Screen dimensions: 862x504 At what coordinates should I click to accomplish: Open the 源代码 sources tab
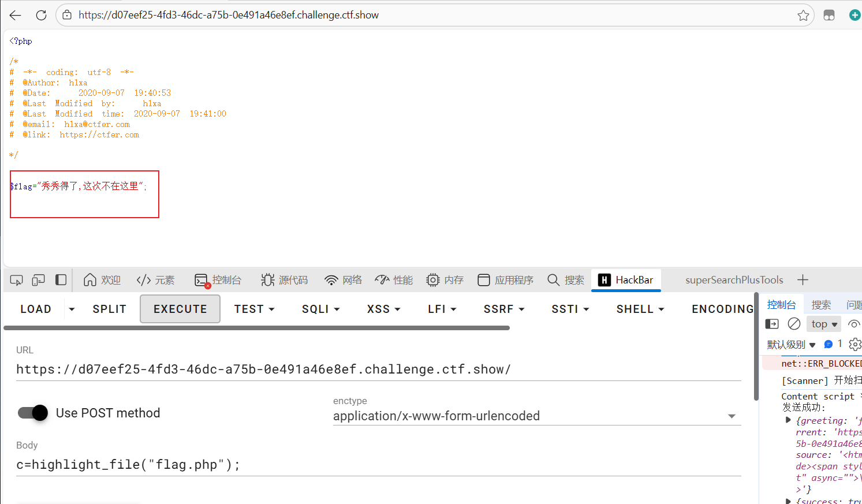(x=285, y=280)
